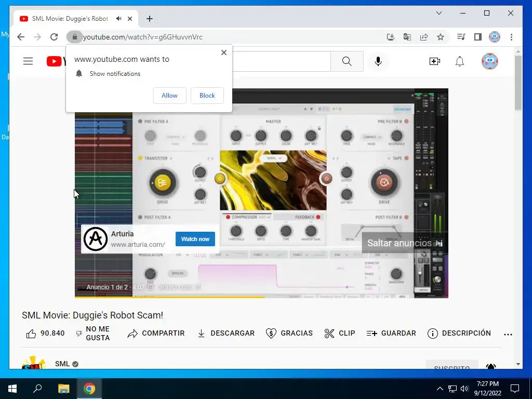The height and width of the screenshot is (399, 532).
Task: Like the video with 90.840 thumbs up
Action: (x=46, y=334)
